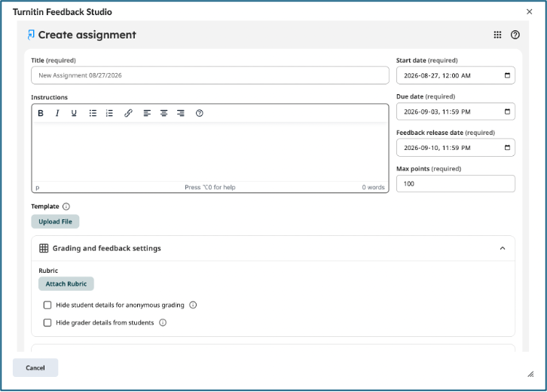Center align instructions text
Viewport: 547px width, 392px height.
pos(164,113)
